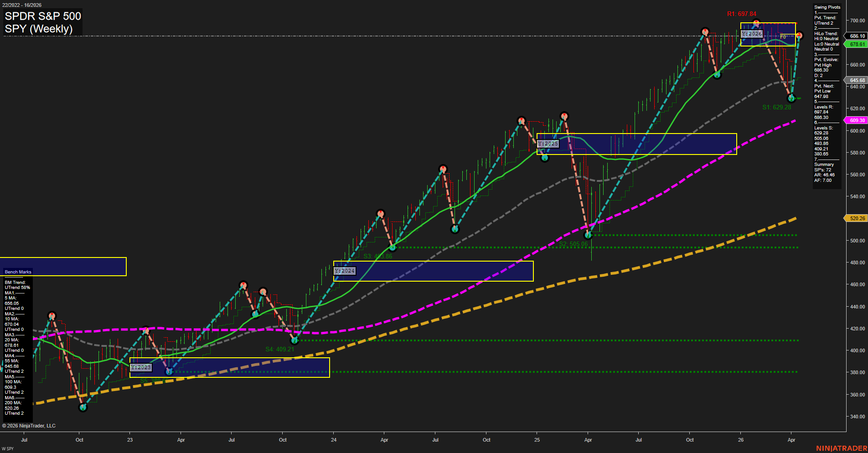This screenshot has height=453, width=868.
Task: Click the NinjaTrader logo in the bottom-right corner
Action: pos(842,449)
